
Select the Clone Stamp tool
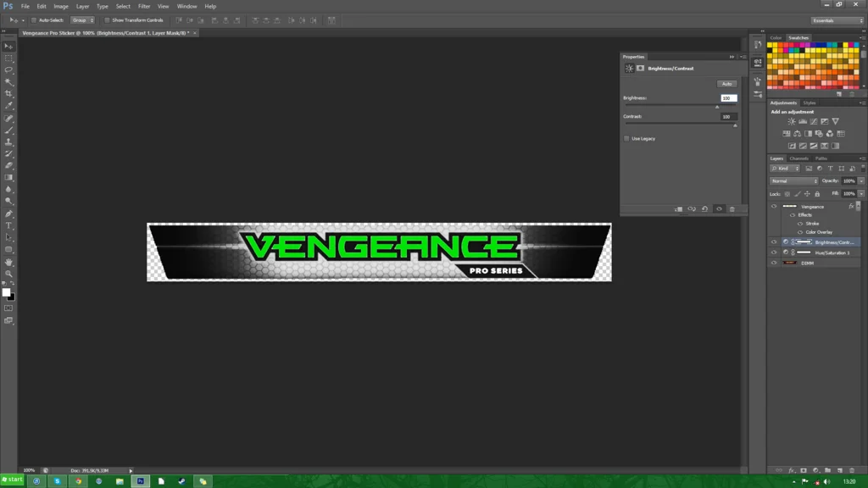pos(8,142)
